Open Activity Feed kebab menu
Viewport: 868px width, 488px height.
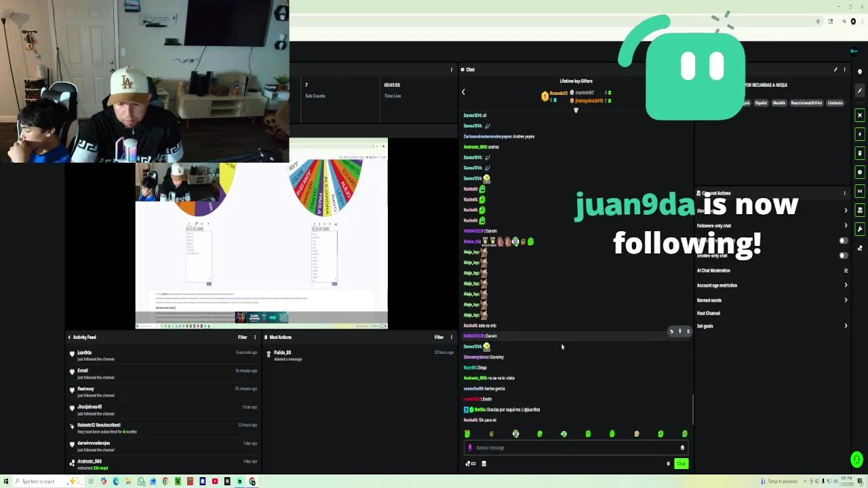click(255, 337)
